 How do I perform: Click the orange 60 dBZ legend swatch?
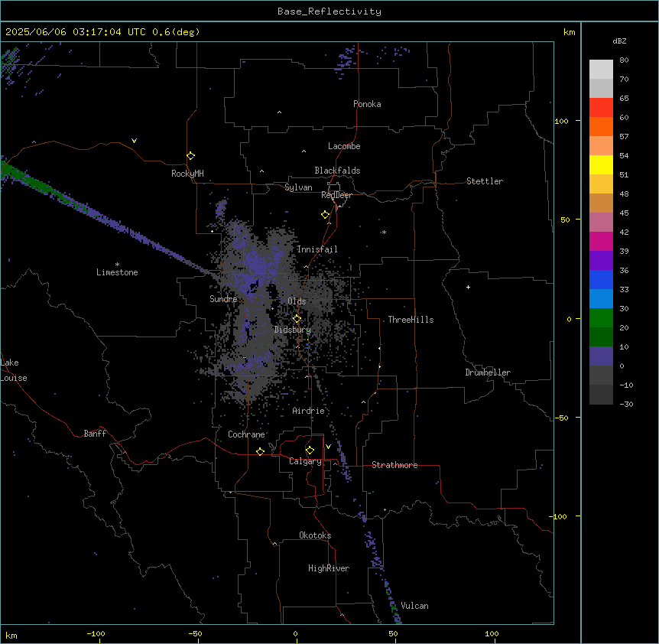click(601, 126)
